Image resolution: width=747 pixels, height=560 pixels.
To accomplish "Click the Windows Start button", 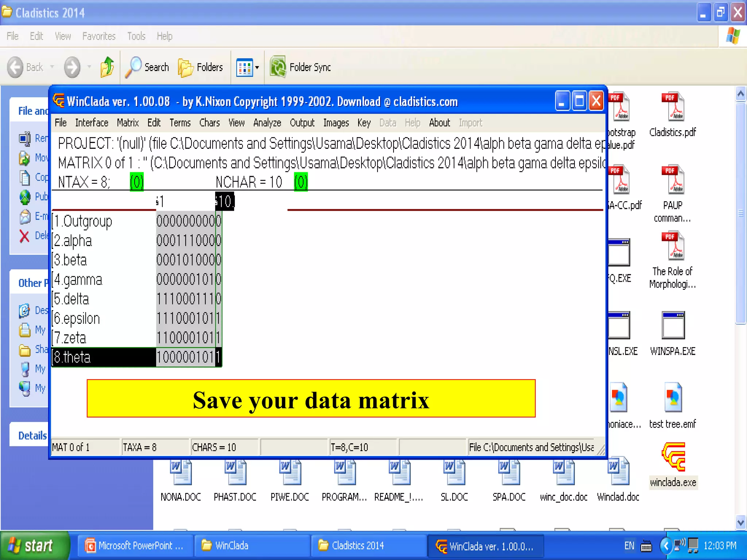I will (35, 546).
